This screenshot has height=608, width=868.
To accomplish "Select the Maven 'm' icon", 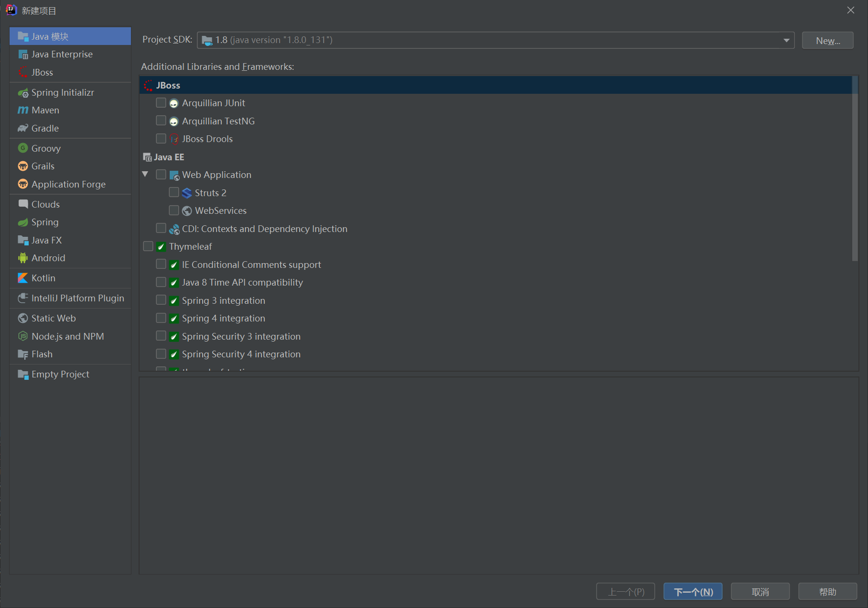I will [x=23, y=111].
